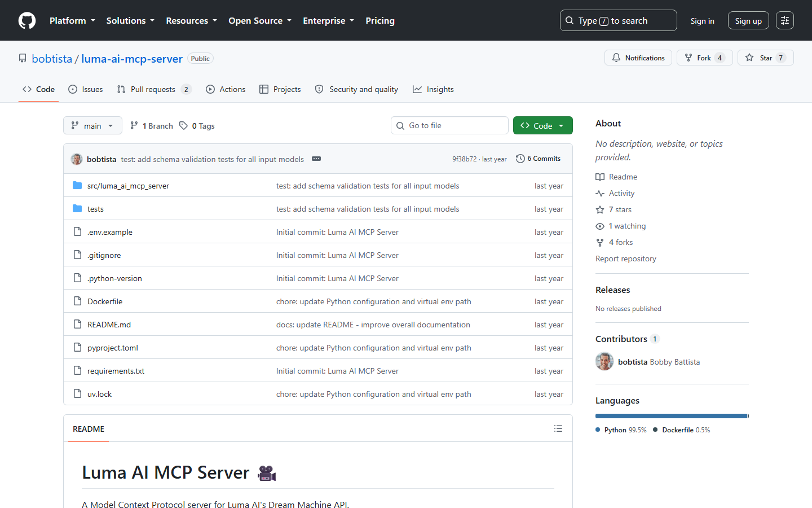Expand the Enterprise navigation menu
Screen dimensions: 812x508
point(329,20)
